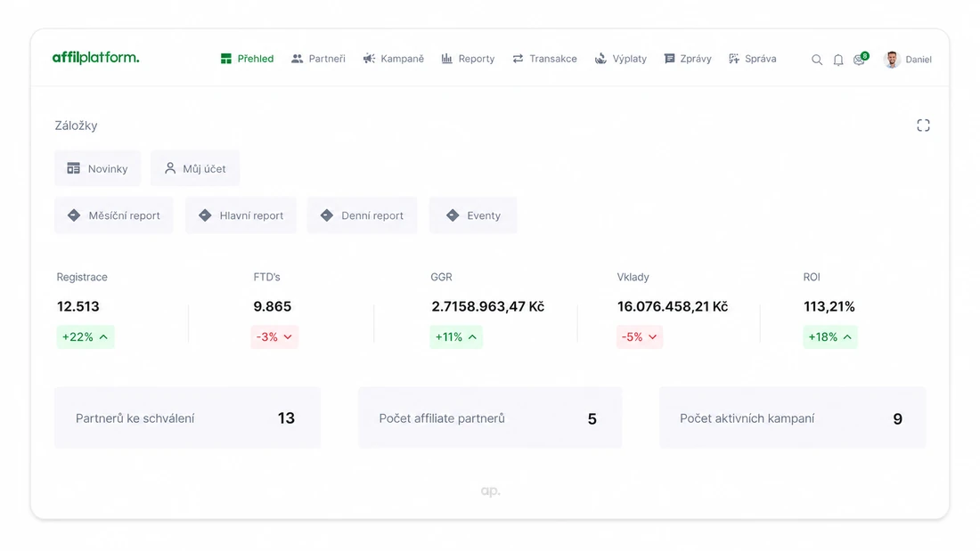Click the Novinky news icon
980x551 pixels.
tap(74, 168)
